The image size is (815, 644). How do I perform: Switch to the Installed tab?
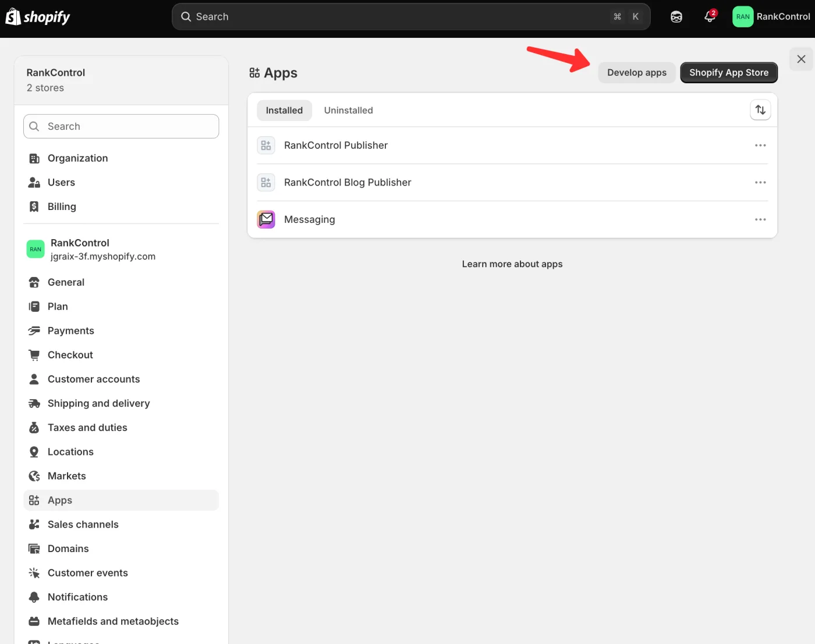(x=284, y=111)
